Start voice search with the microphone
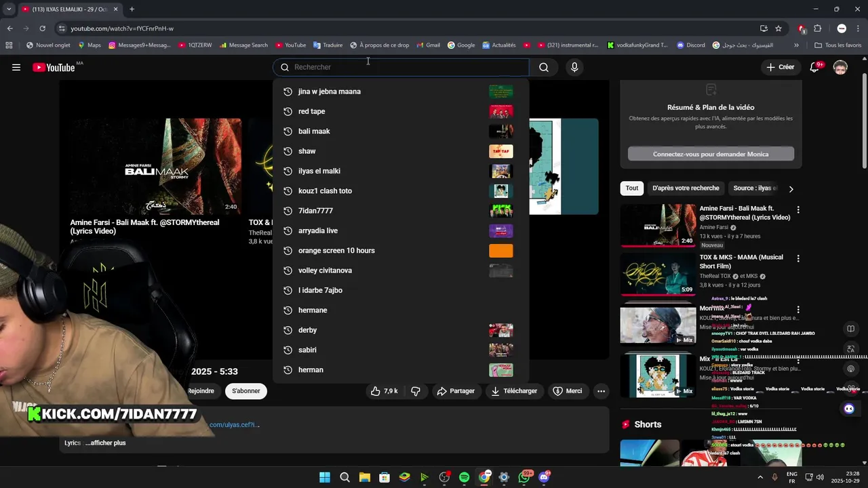Screen dimensions: 868x488 [574, 67]
